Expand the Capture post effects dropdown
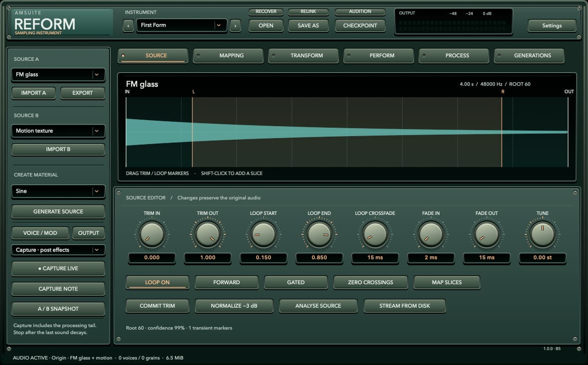This screenshot has width=588, height=365. pyautogui.click(x=58, y=250)
